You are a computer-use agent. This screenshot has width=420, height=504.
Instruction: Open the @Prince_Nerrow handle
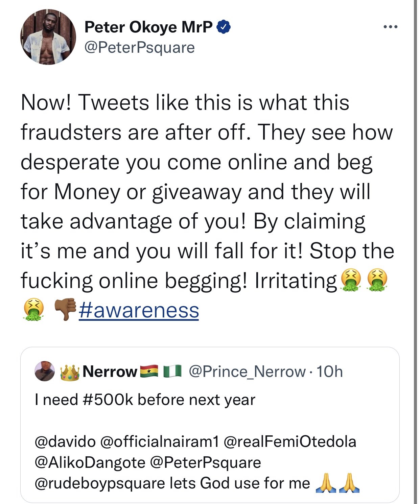(x=247, y=372)
